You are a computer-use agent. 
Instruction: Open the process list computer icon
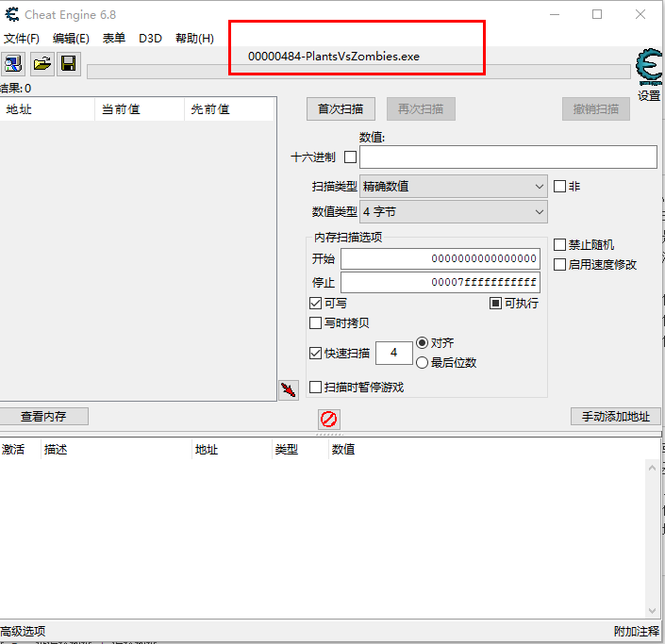pyautogui.click(x=13, y=64)
